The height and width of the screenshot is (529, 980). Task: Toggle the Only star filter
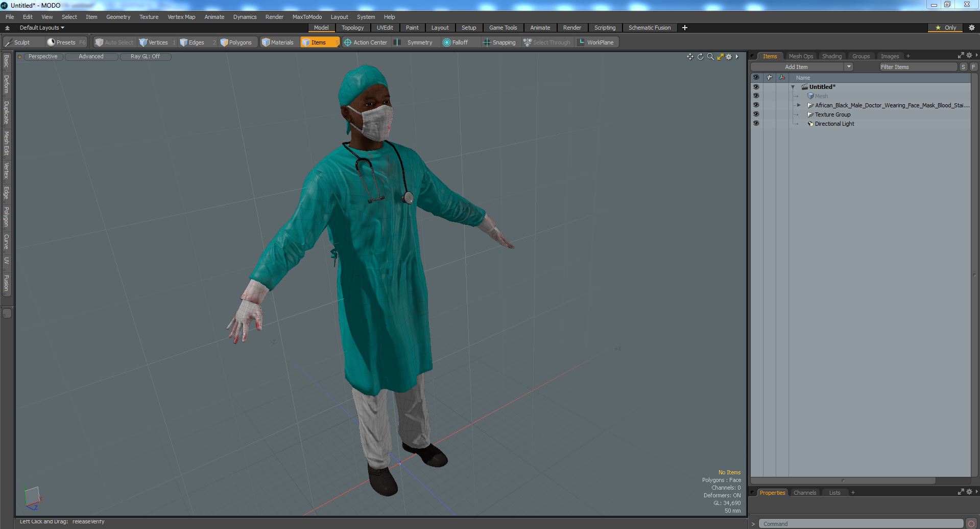(x=945, y=28)
